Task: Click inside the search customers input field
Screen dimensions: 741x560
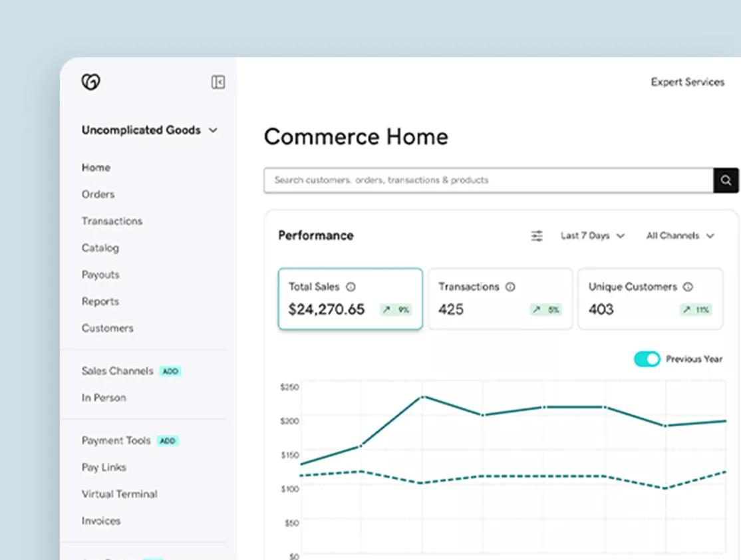Action: tap(466, 180)
